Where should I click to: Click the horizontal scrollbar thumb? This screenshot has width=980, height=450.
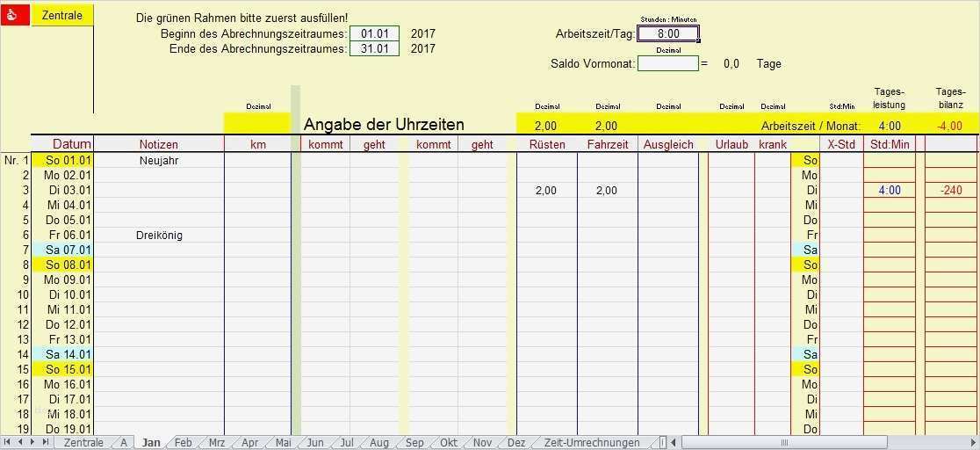click(x=784, y=442)
